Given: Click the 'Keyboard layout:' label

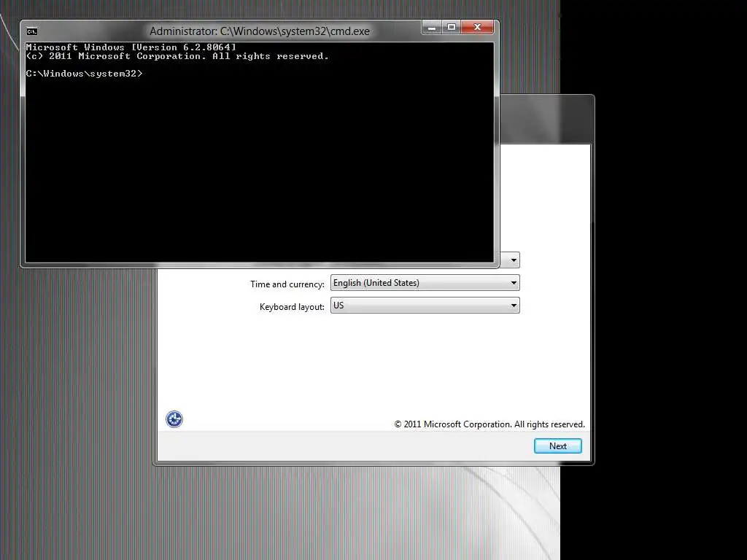Looking at the screenshot, I should click(x=292, y=307).
